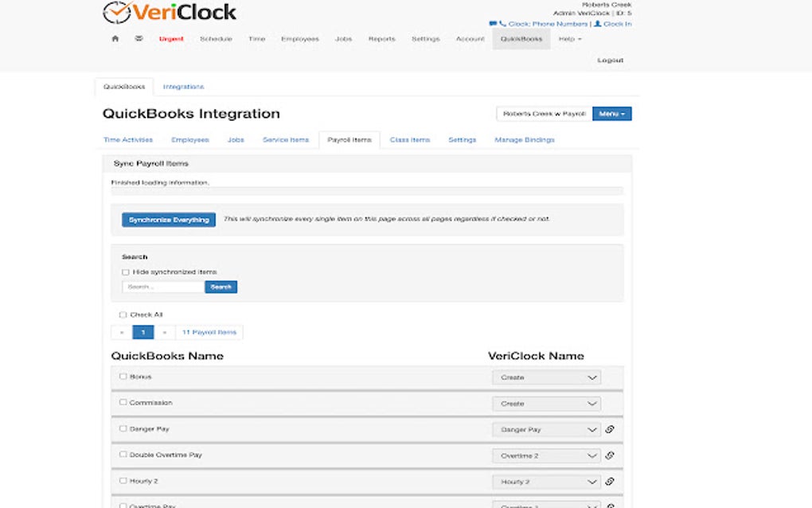This screenshot has width=812, height=508.
Task: Click the phone icon near Clock: Phone Numbers
Action: click(x=502, y=23)
